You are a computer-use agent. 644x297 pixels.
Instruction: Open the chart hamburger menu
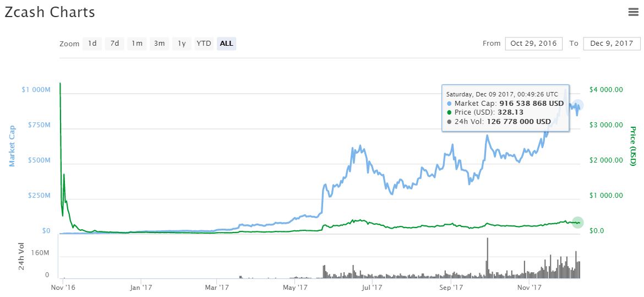coord(634,12)
